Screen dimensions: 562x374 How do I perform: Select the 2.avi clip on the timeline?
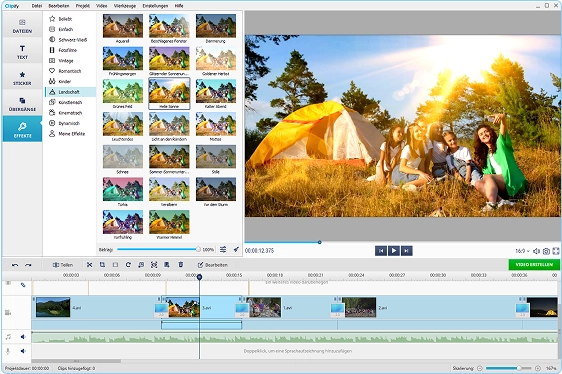(x=430, y=308)
